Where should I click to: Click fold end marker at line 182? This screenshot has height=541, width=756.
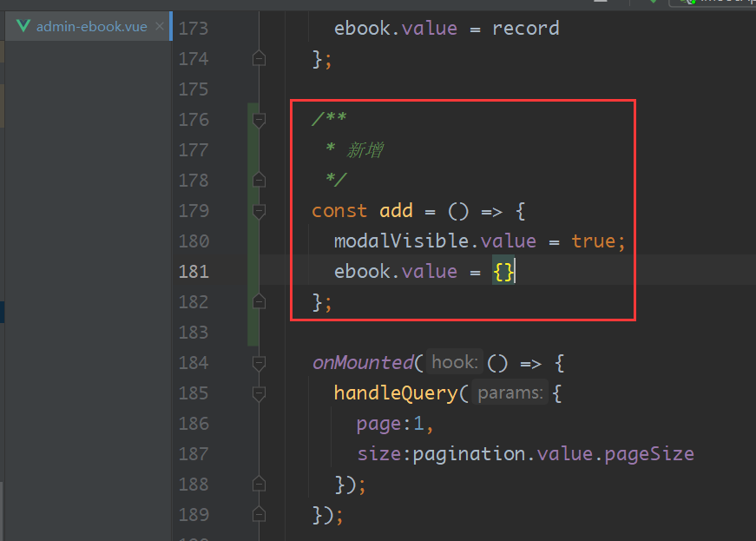pos(259,301)
